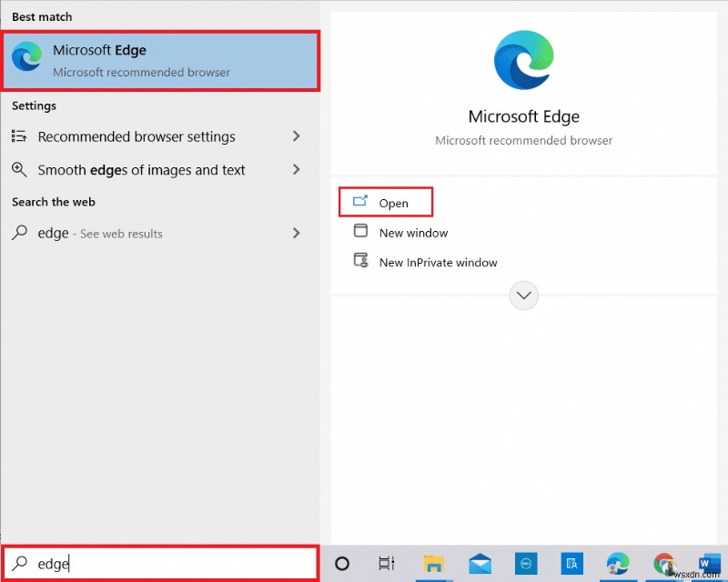Screen dimensions: 728x582
Task: Open Google Chrome from the taskbar
Action: [664, 564]
